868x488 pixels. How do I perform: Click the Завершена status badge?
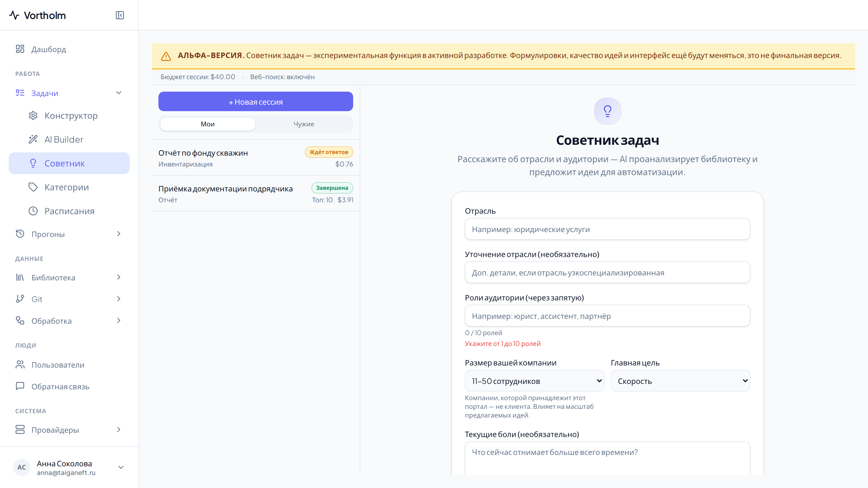[x=332, y=188]
